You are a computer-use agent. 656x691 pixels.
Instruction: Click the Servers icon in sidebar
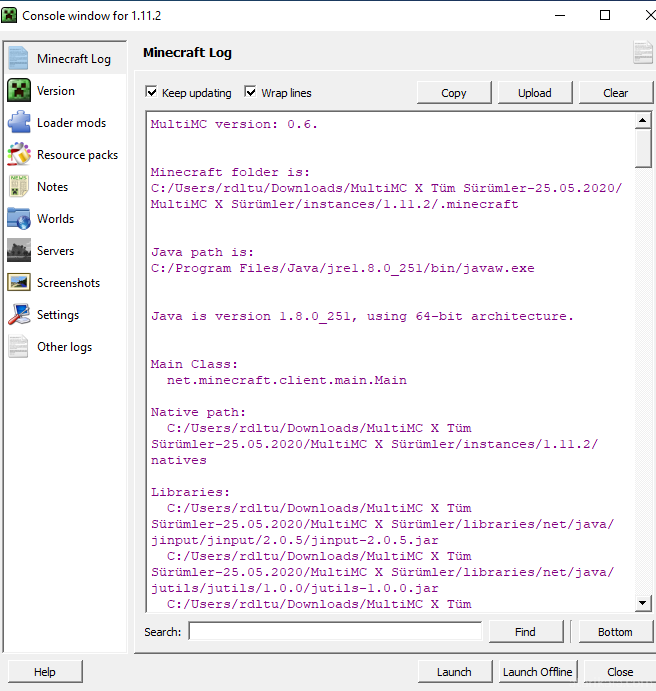point(19,250)
